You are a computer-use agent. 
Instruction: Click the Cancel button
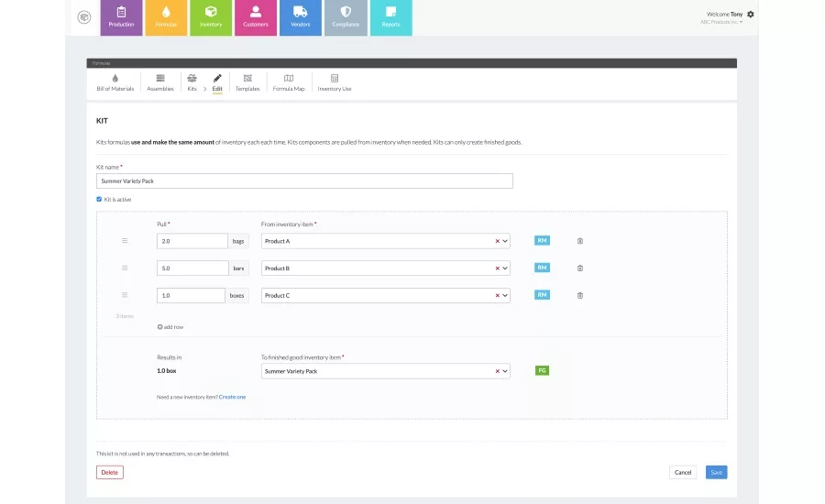683,473
